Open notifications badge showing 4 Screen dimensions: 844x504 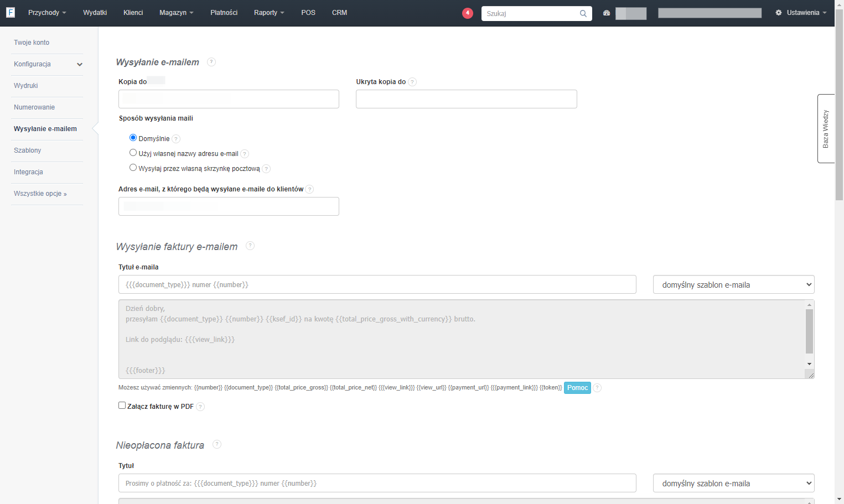468,13
